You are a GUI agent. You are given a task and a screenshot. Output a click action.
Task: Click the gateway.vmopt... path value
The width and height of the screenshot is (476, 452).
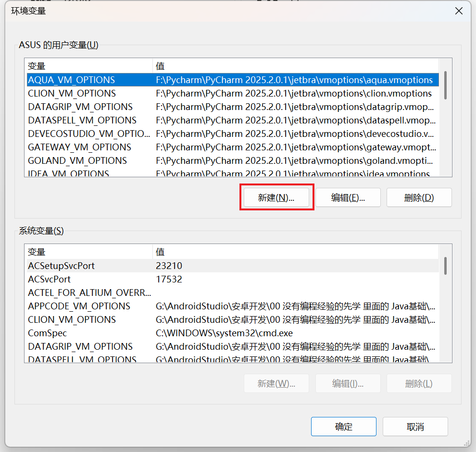[x=296, y=147]
